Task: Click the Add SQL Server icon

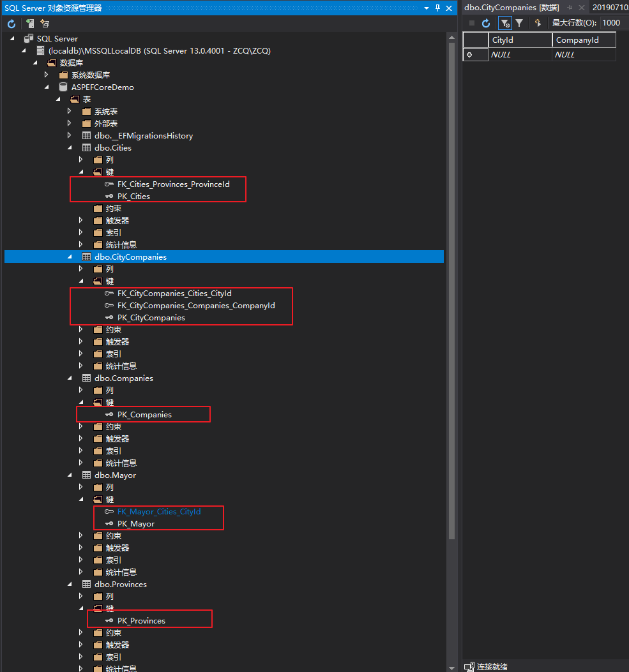Action: (29, 24)
